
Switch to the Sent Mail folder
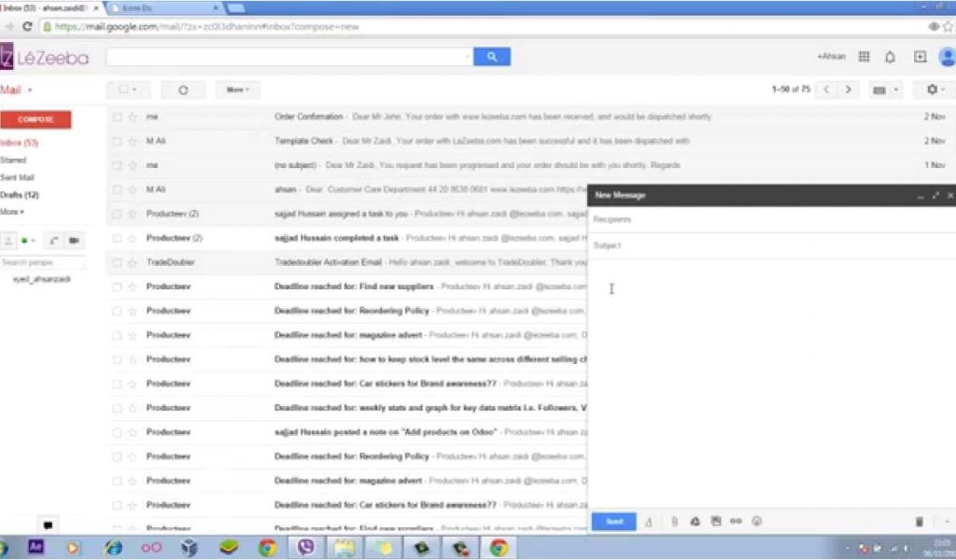(x=17, y=177)
